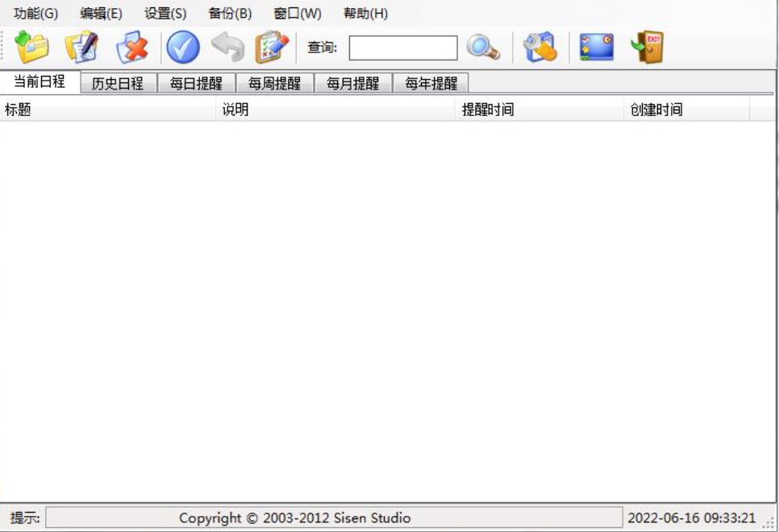Click the Copyright Sisen Studio status text

coord(294,518)
